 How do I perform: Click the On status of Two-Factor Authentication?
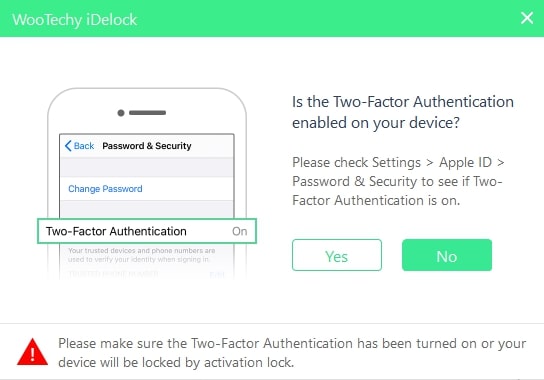click(x=240, y=231)
